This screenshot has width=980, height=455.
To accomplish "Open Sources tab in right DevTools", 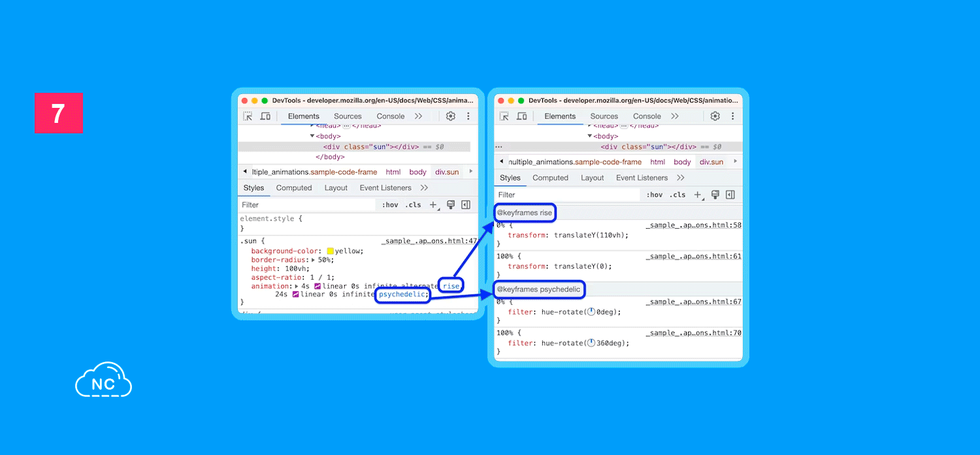I will click(x=604, y=116).
